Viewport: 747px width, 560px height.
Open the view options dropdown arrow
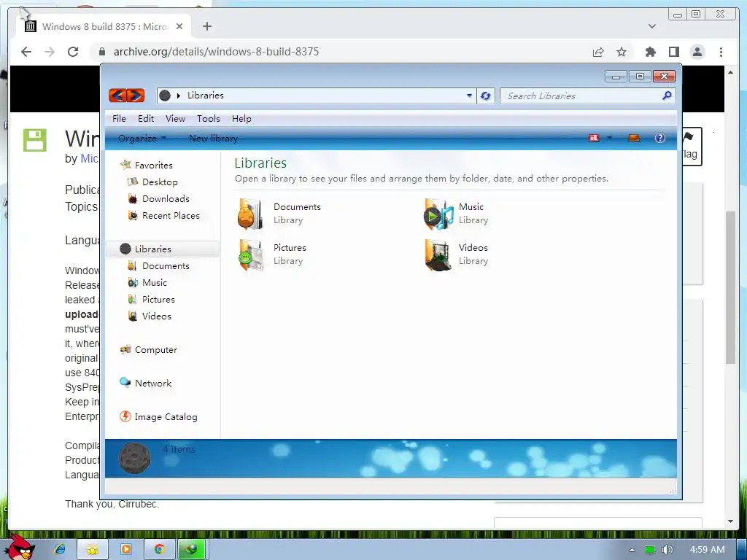(x=609, y=138)
